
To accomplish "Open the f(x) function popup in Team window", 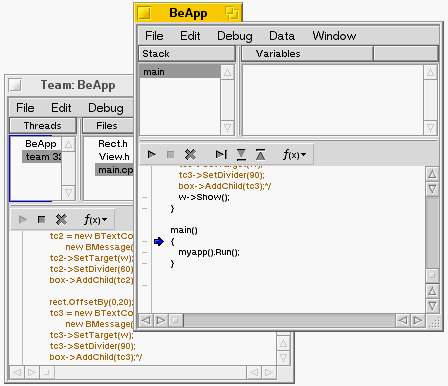I will [x=95, y=219].
